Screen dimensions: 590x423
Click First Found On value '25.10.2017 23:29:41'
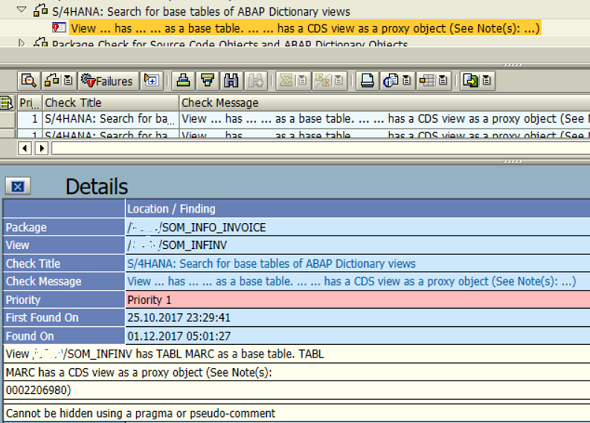click(x=178, y=318)
